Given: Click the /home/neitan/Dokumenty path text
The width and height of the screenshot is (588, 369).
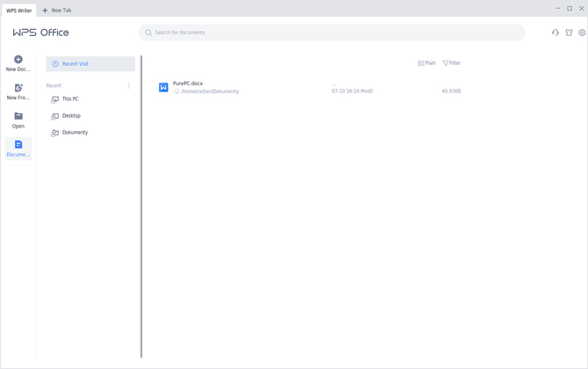Looking at the screenshot, I should (x=210, y=91).
